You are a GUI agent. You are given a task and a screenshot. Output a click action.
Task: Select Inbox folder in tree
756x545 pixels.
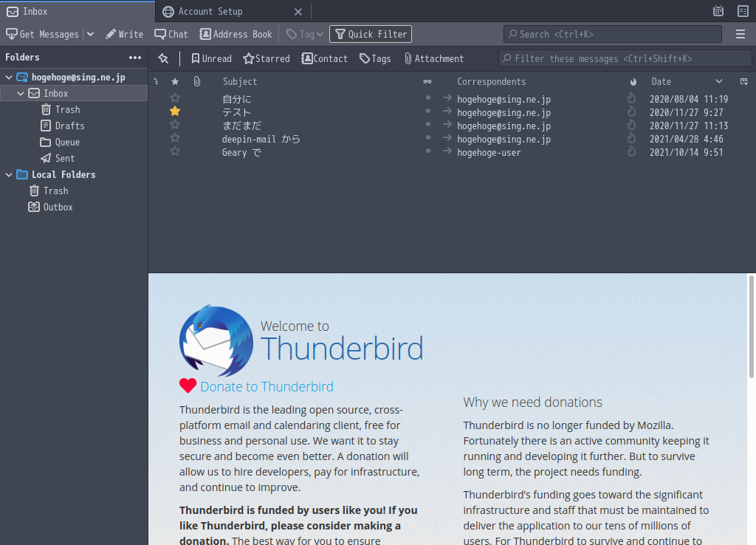74,94
